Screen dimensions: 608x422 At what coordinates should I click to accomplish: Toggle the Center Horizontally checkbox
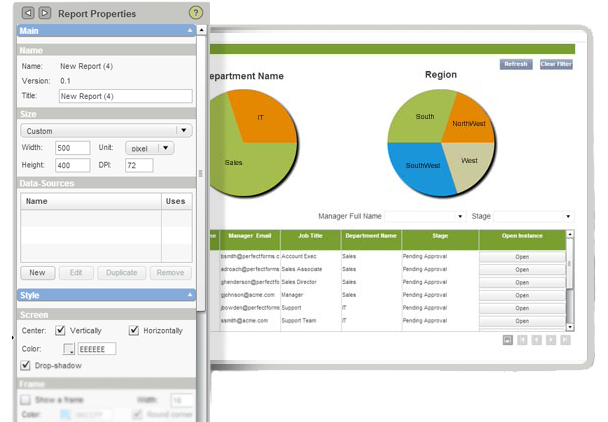[x=134, y=330]
